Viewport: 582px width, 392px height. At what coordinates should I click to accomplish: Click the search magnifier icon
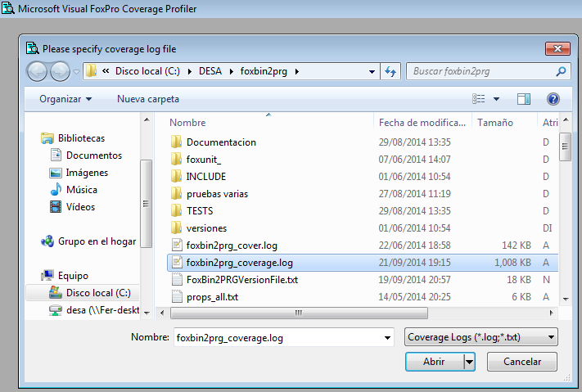[x=561, y=71]
